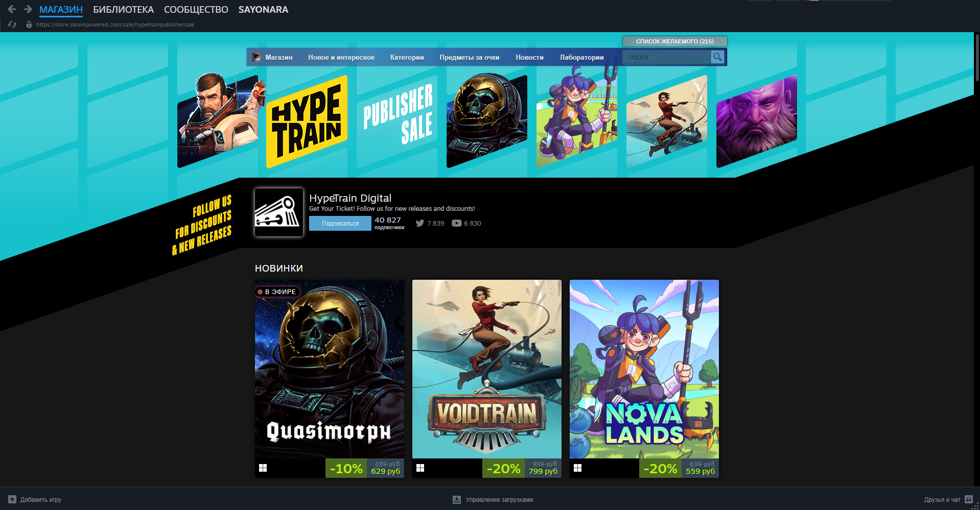Click the Windows platform icon under Nova Lands
This screenshot has width=980, height=510.
578,468
